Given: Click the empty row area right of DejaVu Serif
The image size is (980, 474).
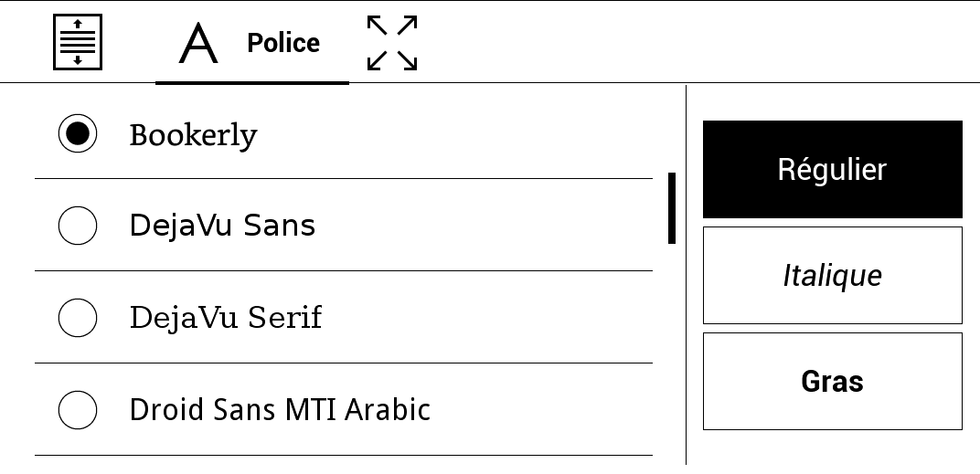Looking at the screenshot, I should coord(485,318).
